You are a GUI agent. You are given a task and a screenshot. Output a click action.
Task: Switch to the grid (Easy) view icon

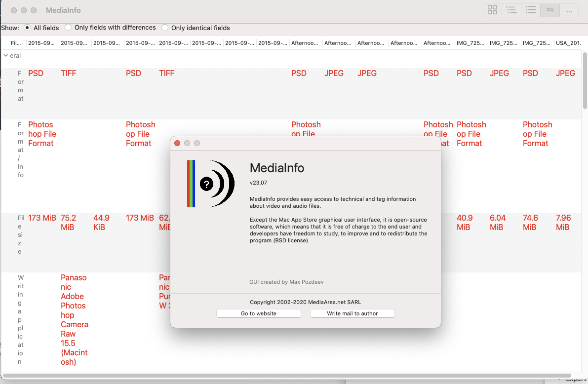pos(492,10)
